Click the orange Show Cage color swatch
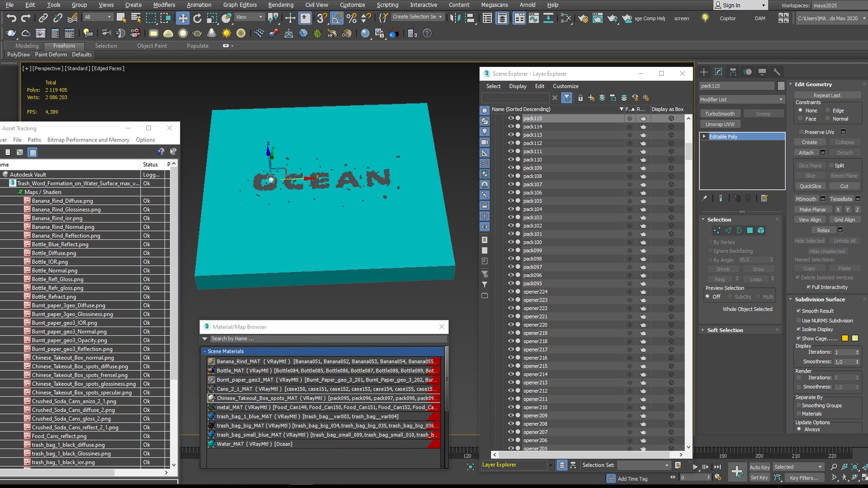This screenshot has height=488, width=868. (845, 338)
